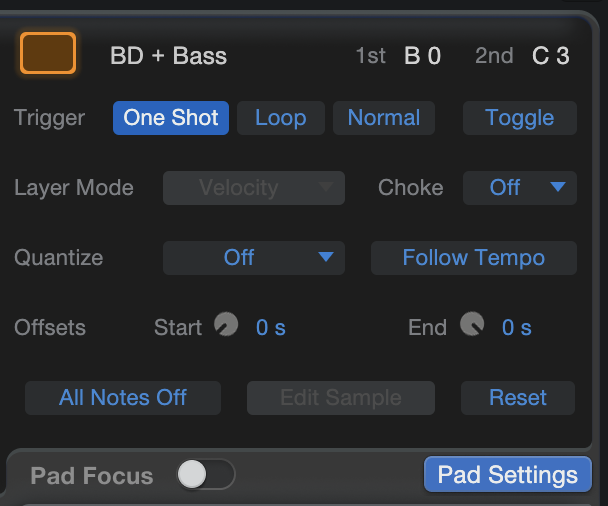This screenshot has height=506, width=608.
Task: Click the Follow Tempo button
Action: pyautogui.click(x=474, y=258)
